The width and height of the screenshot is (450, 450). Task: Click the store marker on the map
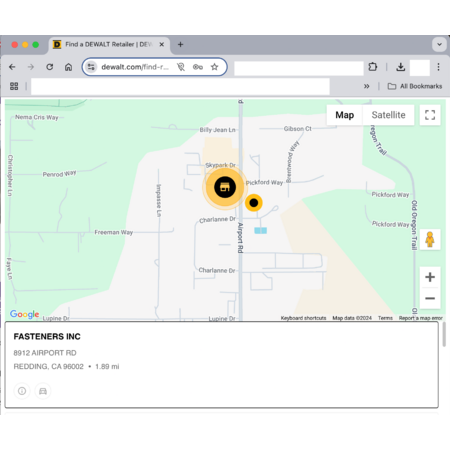coord(225,187)
